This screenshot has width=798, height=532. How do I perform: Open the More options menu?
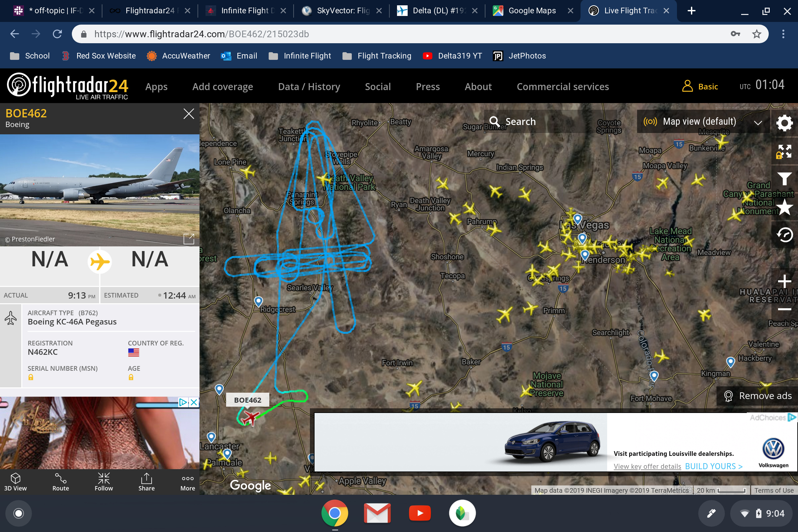188,482
